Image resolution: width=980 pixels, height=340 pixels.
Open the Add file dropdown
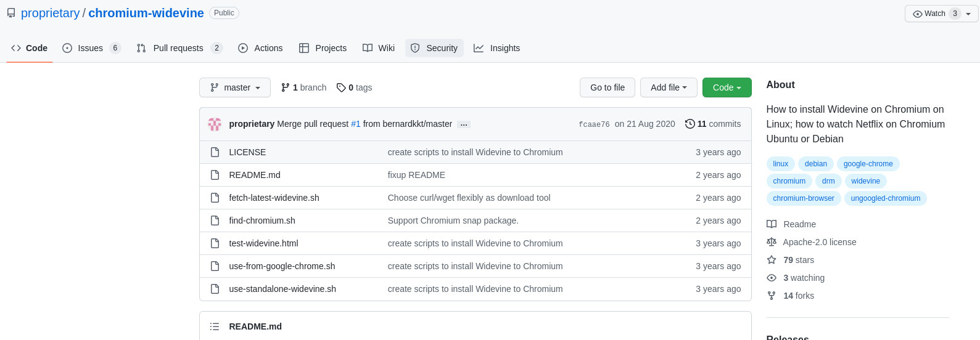[669, 87]
